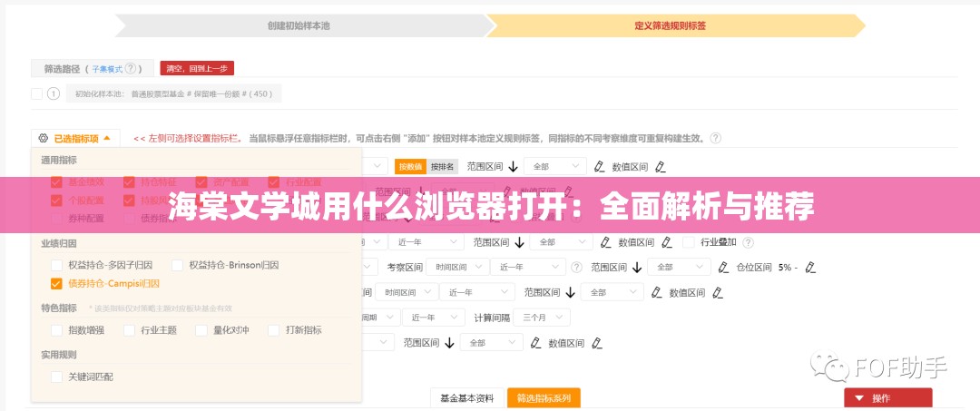The image size is (980, 411).
Task: Open 全部 dropdown in the lowest indicator row
Action: pos(491,343)
